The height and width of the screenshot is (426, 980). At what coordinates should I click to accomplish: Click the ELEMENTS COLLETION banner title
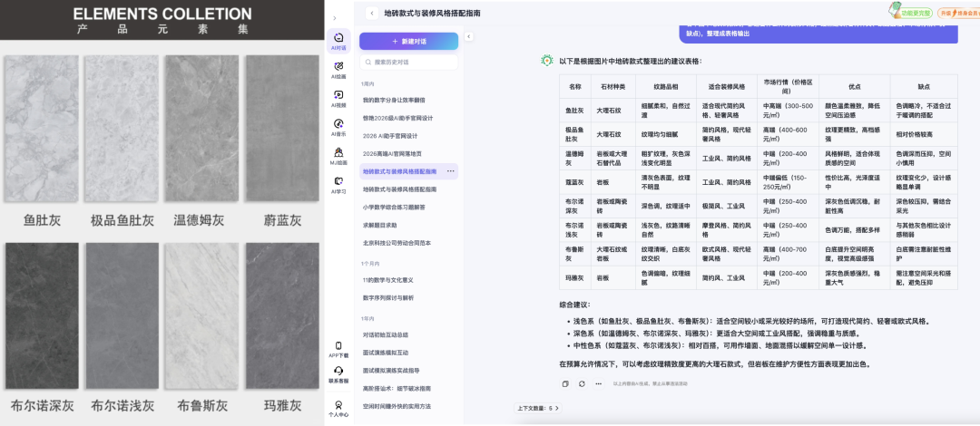click(x=162, y=13)
